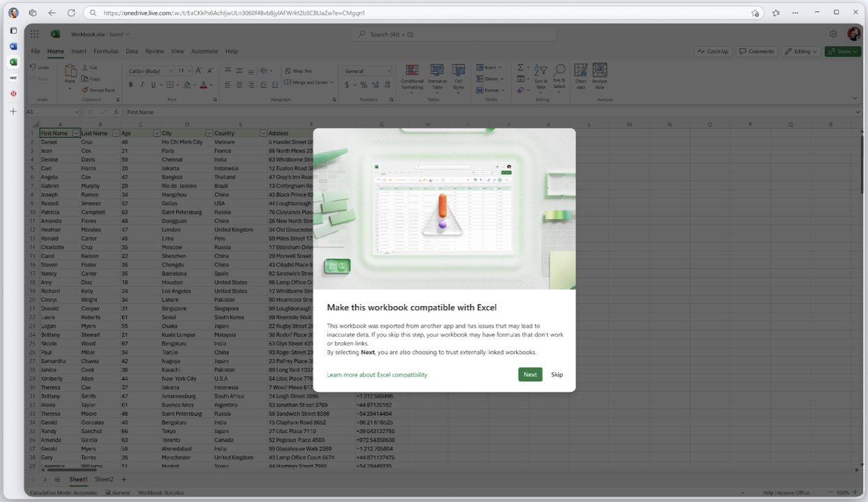Image resolution: width=868 pixels, height=502 pixels.
Task: Click the Undo icon in ribbon
Action: pyautogui.click(x=33, y=68)
